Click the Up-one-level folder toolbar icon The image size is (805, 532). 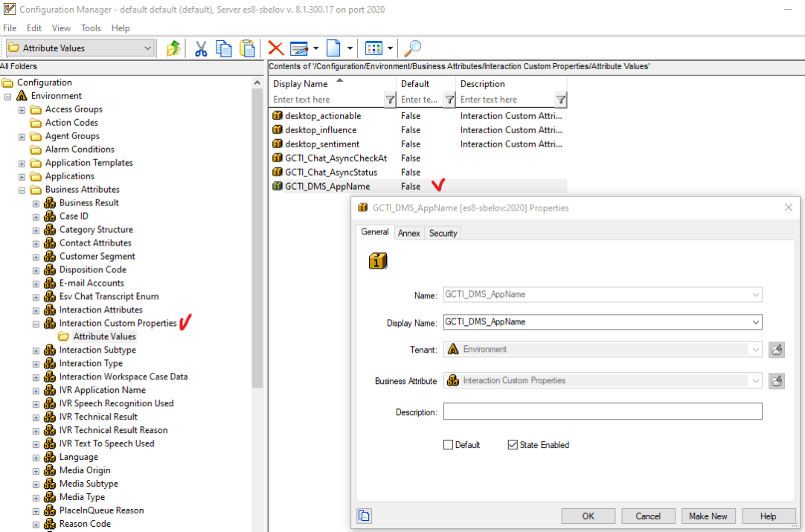(173, 48)
